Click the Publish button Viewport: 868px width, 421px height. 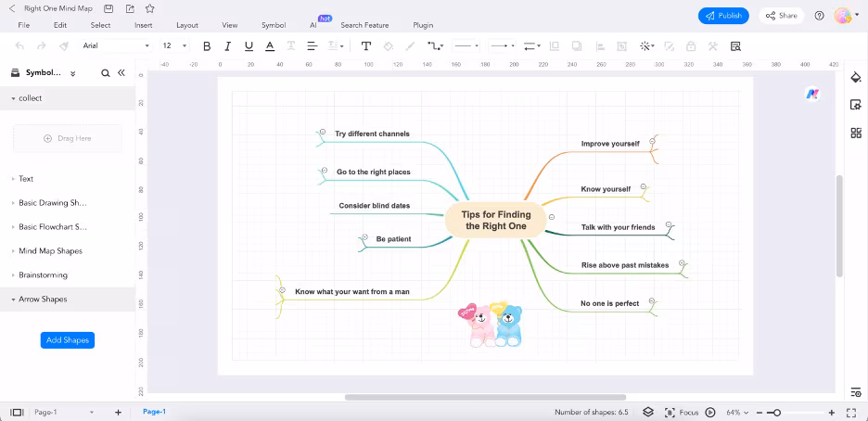point(723,16)
